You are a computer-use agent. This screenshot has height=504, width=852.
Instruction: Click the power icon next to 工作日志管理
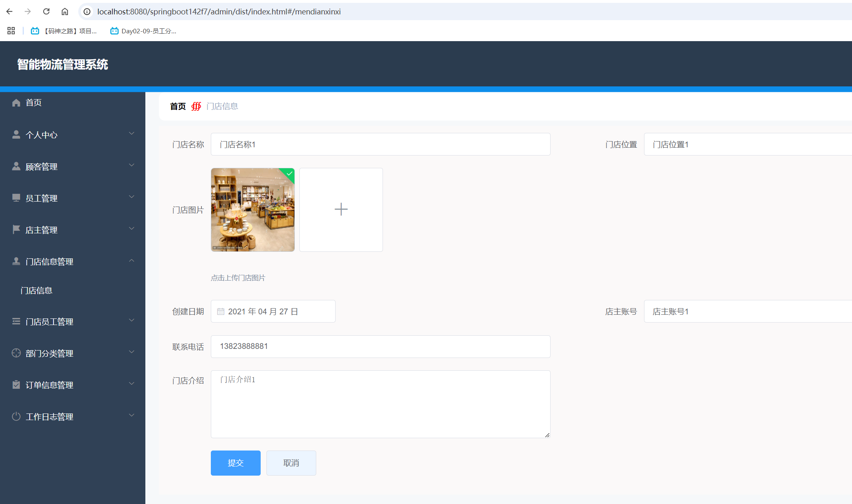click(16, 416)
